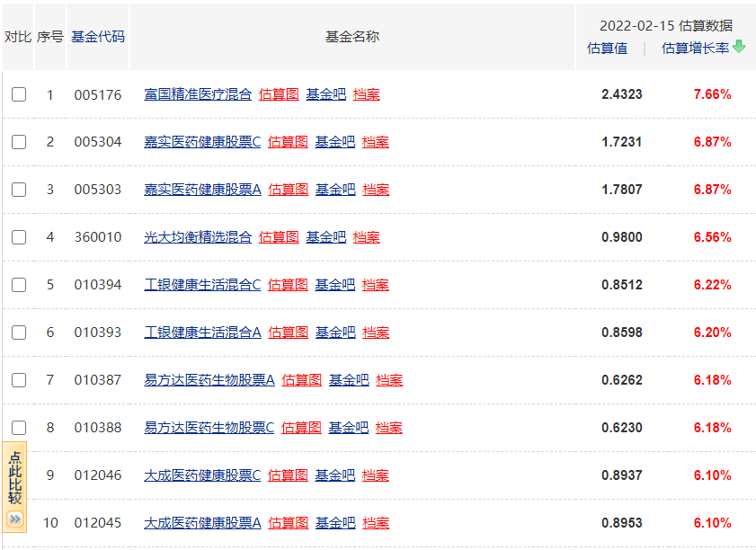Open 基金吧 for 大成医药健康股票C
Image resolution: width=756 pixels, height=550 pixels.
pyautogui.click(x=335, y=475)
